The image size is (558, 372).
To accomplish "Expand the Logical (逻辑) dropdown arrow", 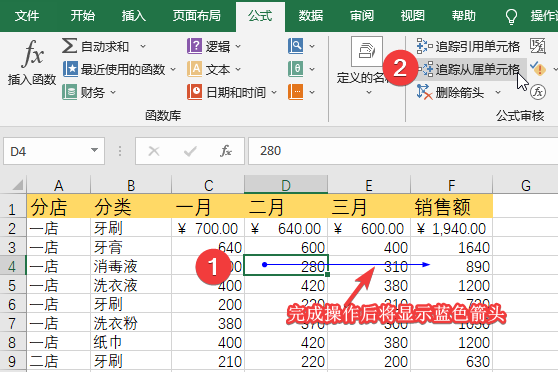I will 238,46.
